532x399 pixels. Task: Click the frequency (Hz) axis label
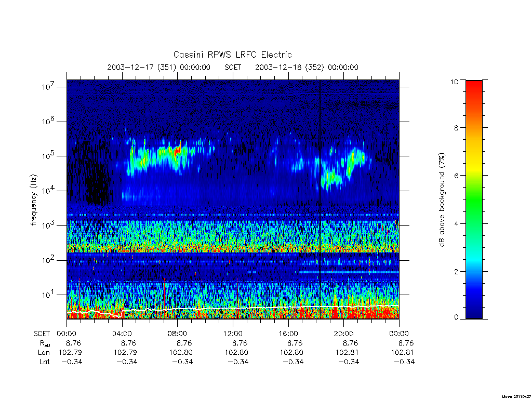point(33,200)
